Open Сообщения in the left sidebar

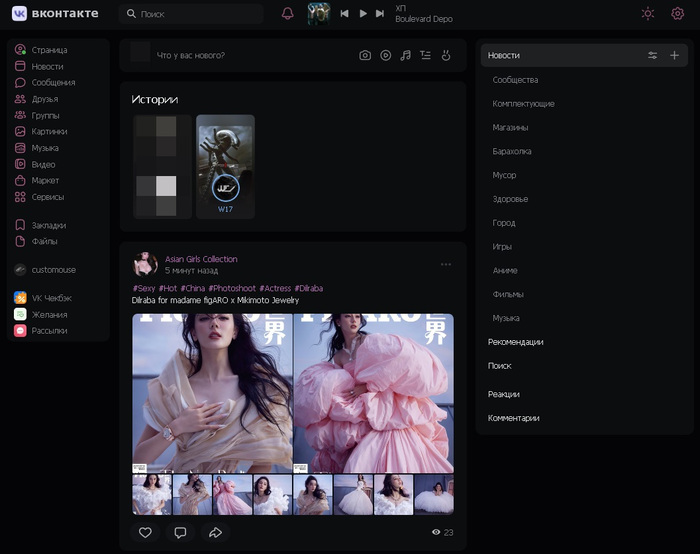click(x=53, y=83)
